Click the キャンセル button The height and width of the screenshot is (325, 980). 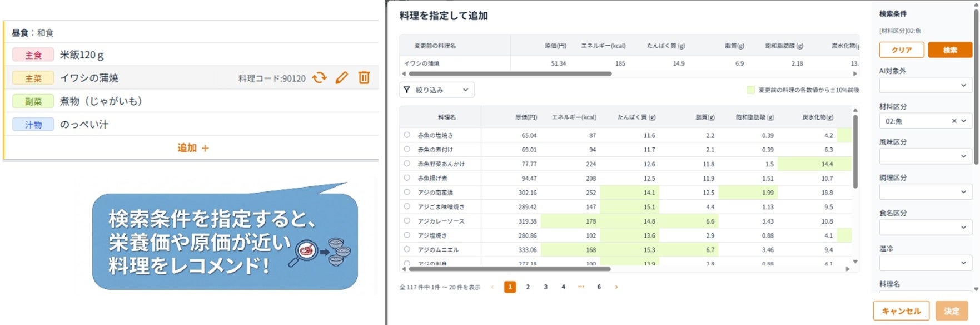(x=901, y=311)
